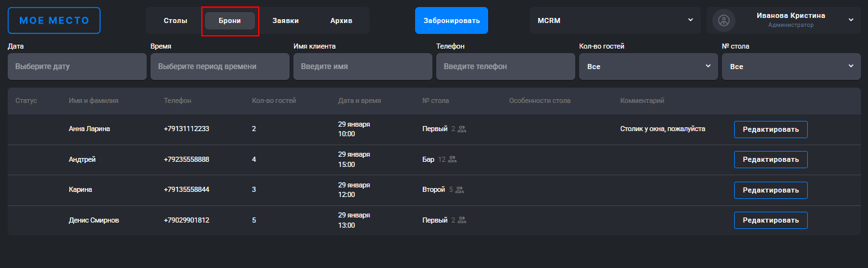Screen dimensions: 868x268
Task: Expand Иванова Кристина account menu chevron
Action: [851, 20]
